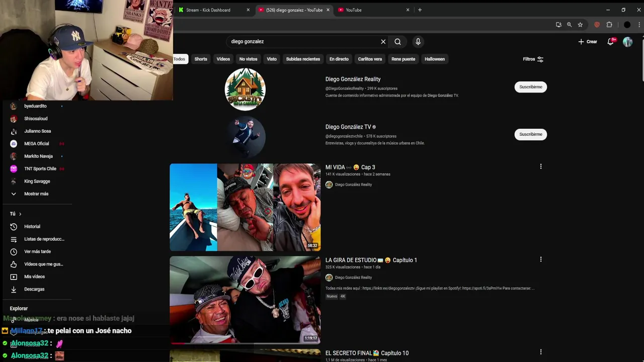The width and height of the screenshot is (644, 362).
Task: Select the Visto filter chip
Action: (272, 59)
